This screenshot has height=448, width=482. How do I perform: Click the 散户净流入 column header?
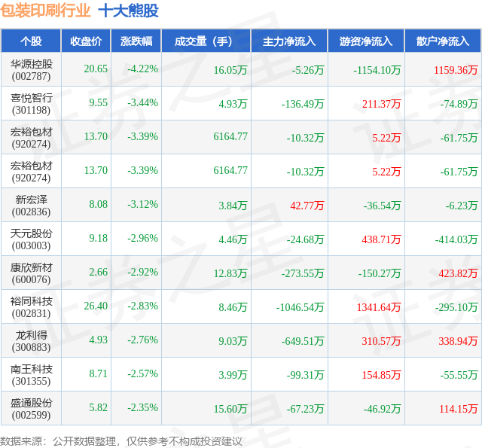(443, 41)
